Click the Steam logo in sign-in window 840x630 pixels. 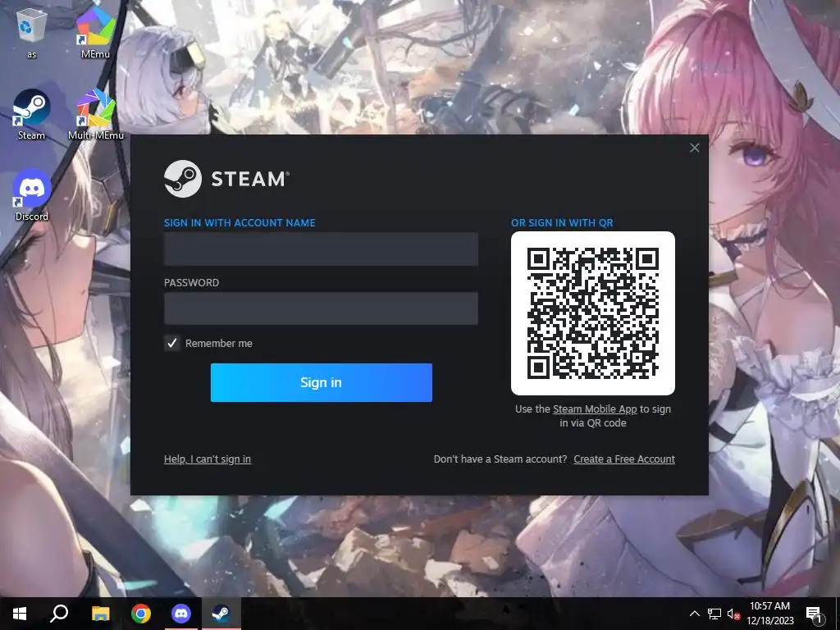point(226,179)
